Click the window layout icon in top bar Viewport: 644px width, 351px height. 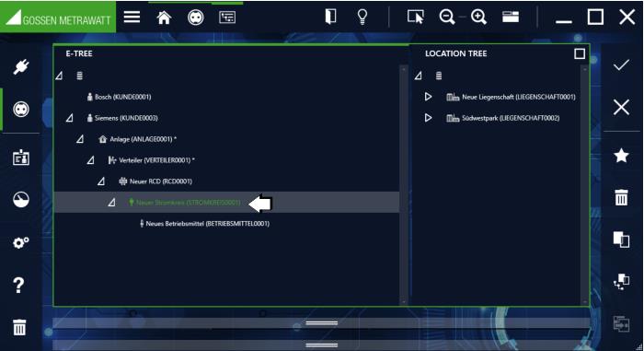(511, 17)
